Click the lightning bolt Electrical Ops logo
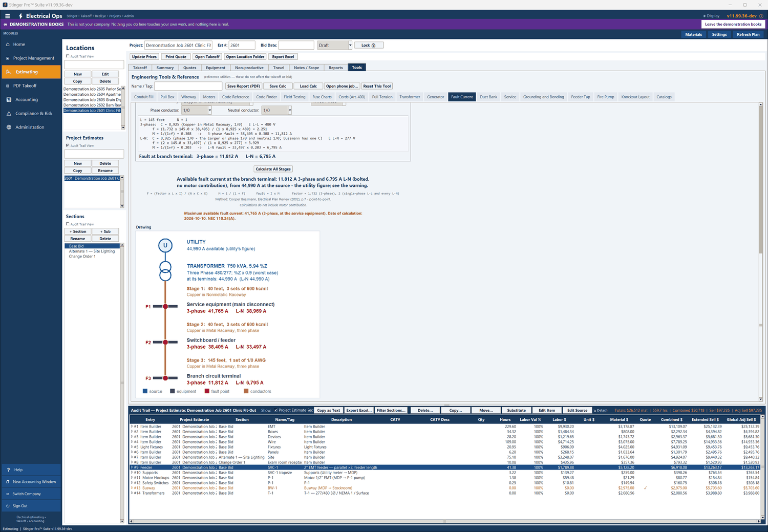The image size is (768, 532). [x=20, y=16]
